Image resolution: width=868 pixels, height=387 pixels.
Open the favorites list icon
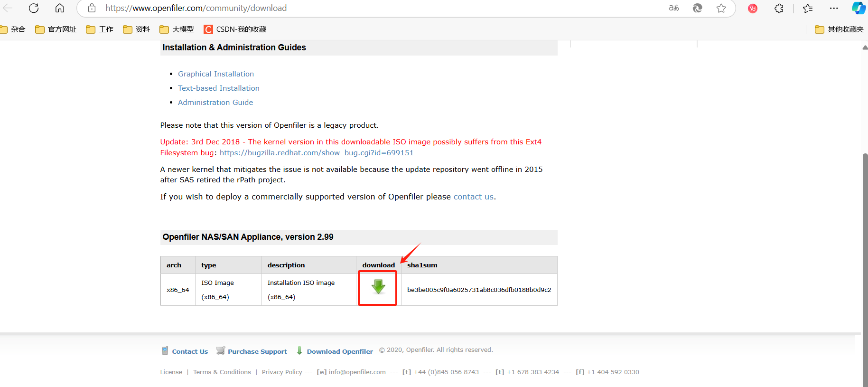click(808, 8)
